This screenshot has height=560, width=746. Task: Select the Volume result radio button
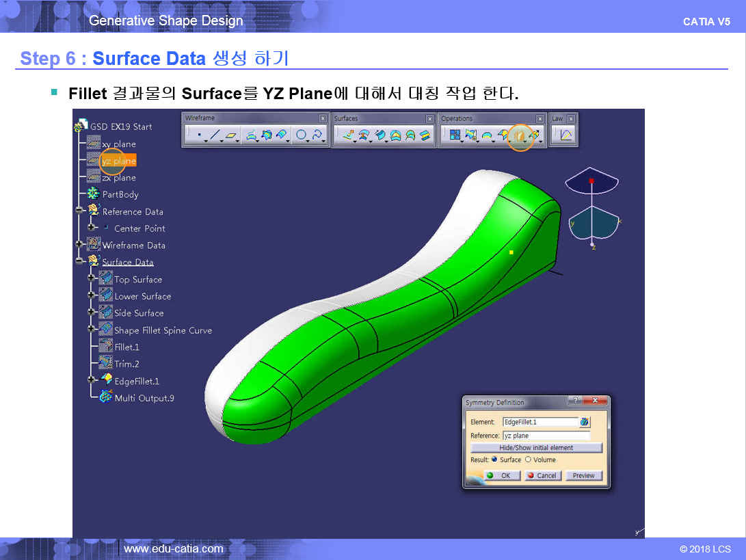click(x=528, y=459)
